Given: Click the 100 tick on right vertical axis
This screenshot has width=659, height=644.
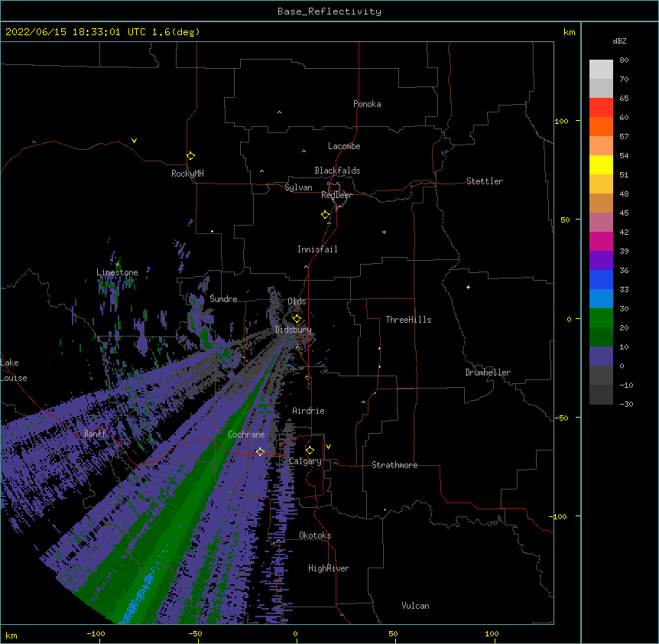Looking at the screenshot, I should [x=561, y=121].
